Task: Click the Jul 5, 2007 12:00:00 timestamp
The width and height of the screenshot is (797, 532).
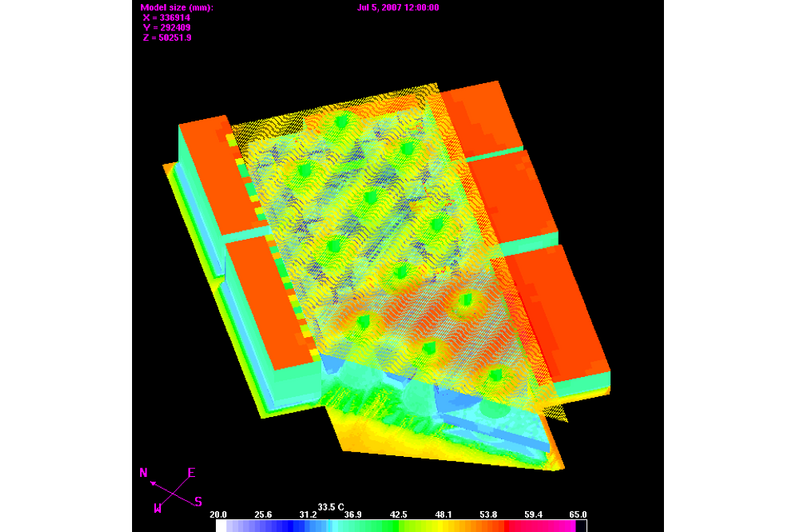Action: click(x=397, y=7)
